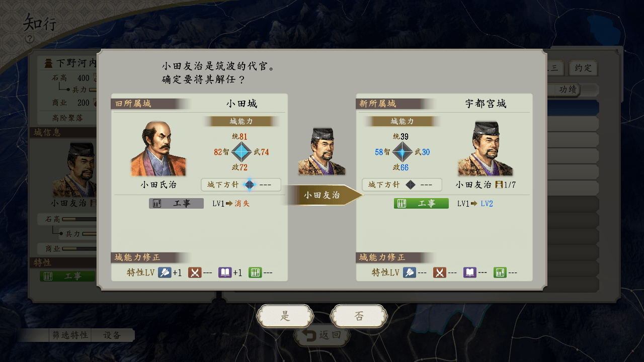Select blue feather trait icon in old castle panel
Viewport: 644px width, 362px height.
click(x=165, y=273)
